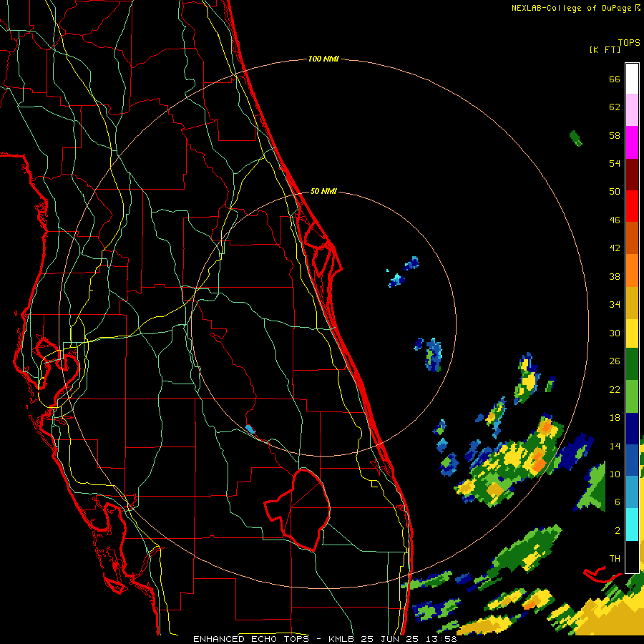
Task: Click the '22' legend value label
Action: (x=615, y=389)
